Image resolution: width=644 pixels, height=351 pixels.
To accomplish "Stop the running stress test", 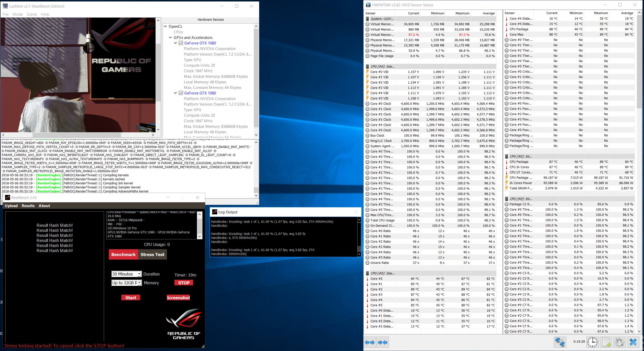I will (184, 283).
